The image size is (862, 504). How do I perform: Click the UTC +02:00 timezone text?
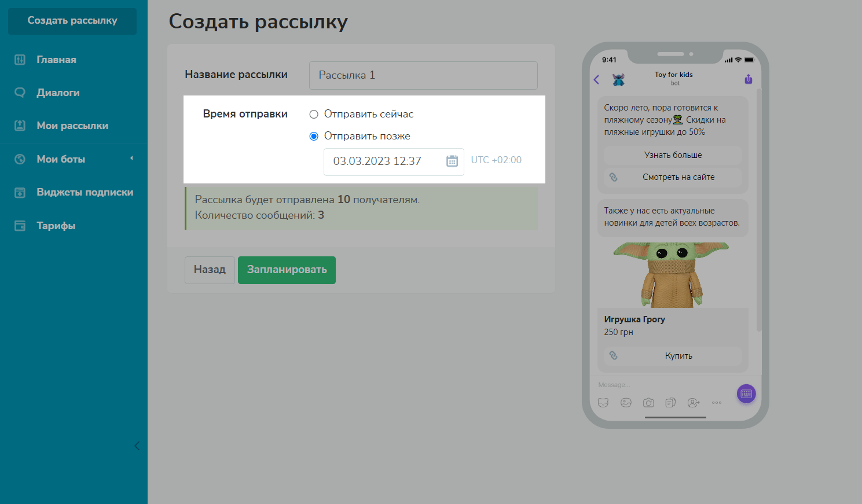pyautogui.click(x=496, y=160)
